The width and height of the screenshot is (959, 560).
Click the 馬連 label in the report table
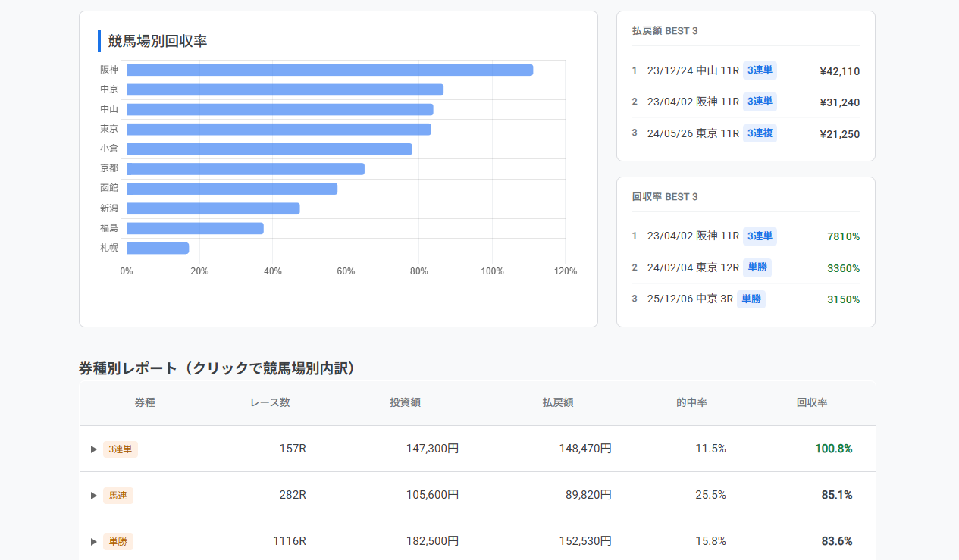click(118, 495)
